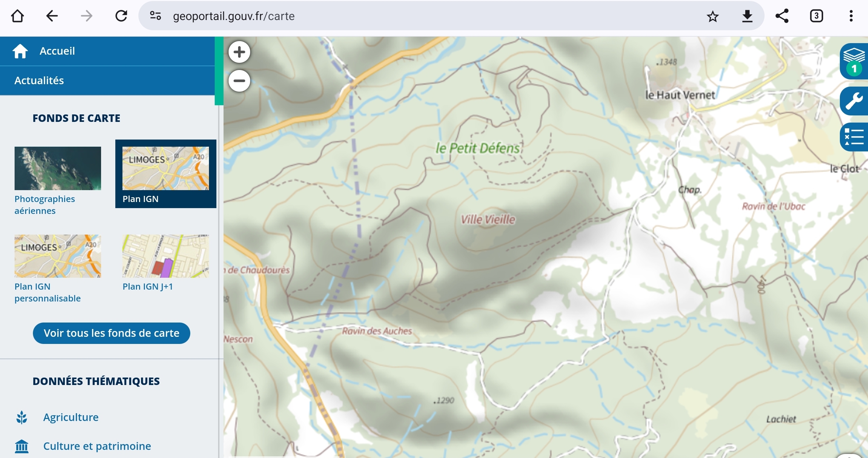
Task: Open the browser tabs counter
Action: tap(816, 16)
